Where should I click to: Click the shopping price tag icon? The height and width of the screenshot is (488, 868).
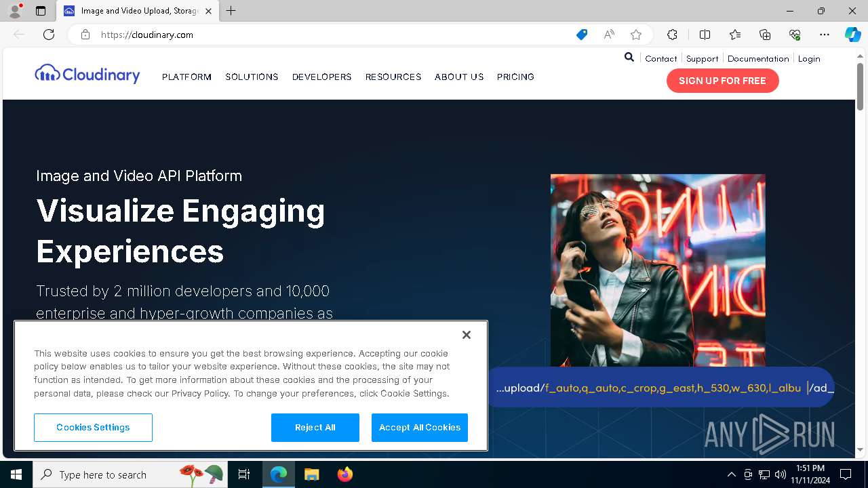582,35
